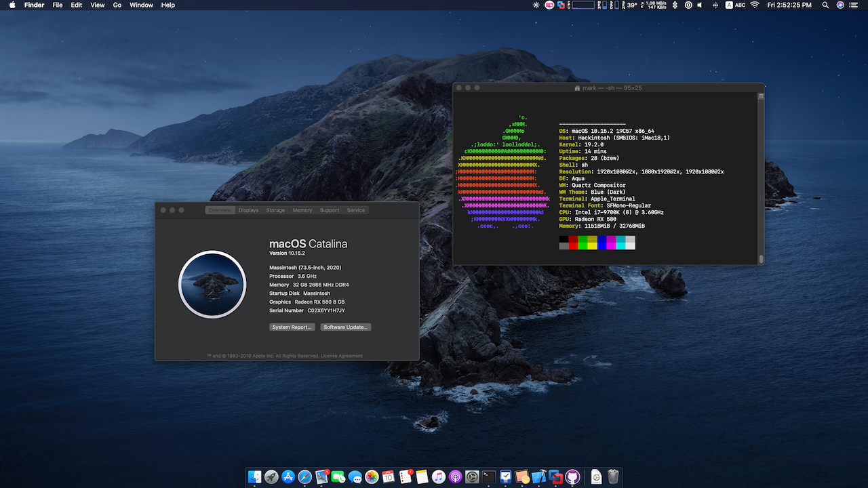Open the VMware menu bar icon
This screenshot has height=488, width=868.
(561, 5)
